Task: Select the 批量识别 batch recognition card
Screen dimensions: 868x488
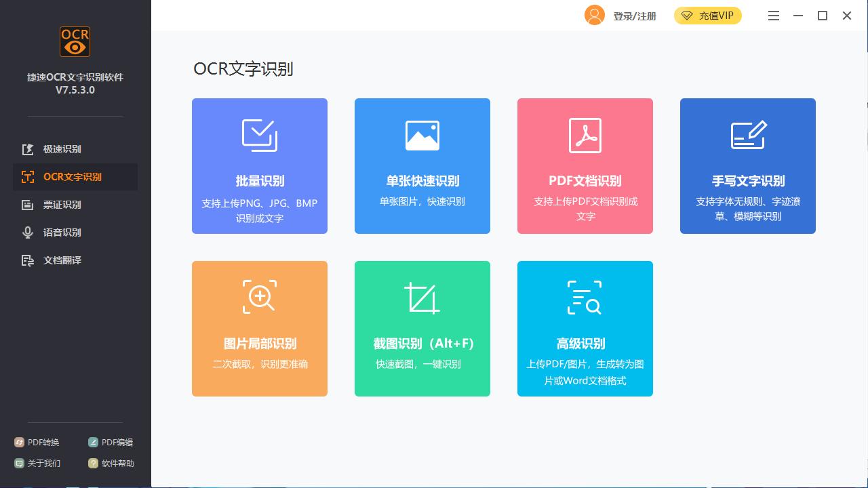Action: (259, 166)
